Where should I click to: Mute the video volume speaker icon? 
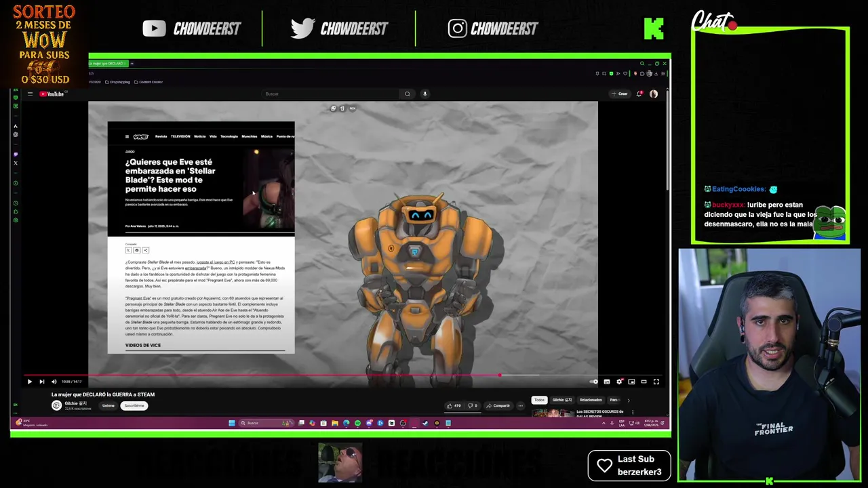coord(54,382)
